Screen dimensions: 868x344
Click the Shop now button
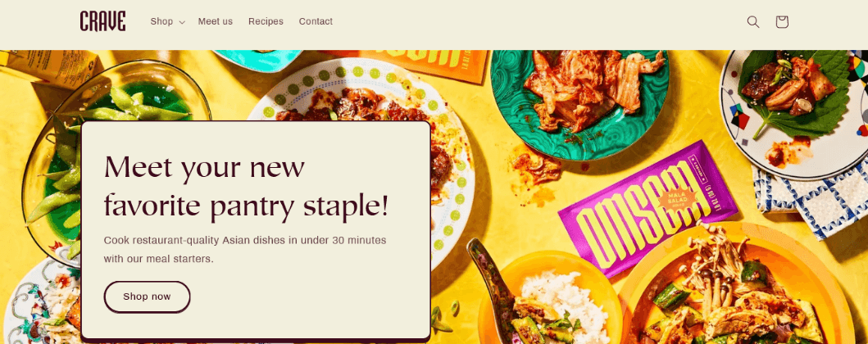(x=147, y=296)
